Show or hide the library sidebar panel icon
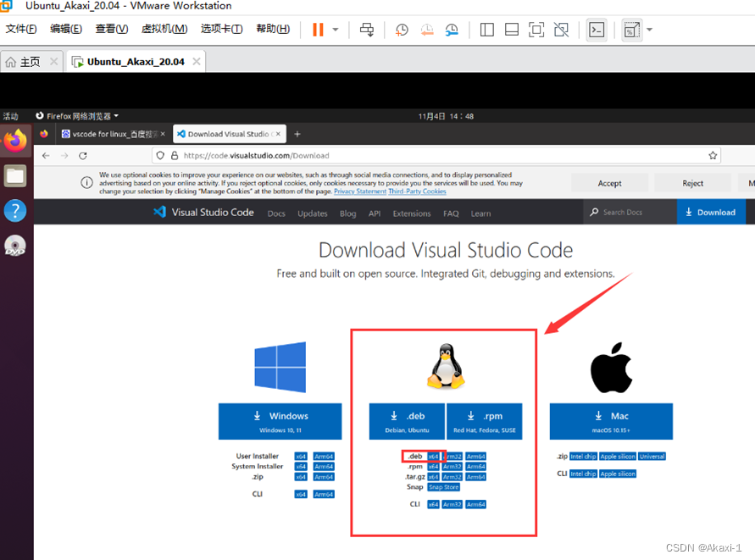Screen dimensions: 755x560 (x=486, y=30)
